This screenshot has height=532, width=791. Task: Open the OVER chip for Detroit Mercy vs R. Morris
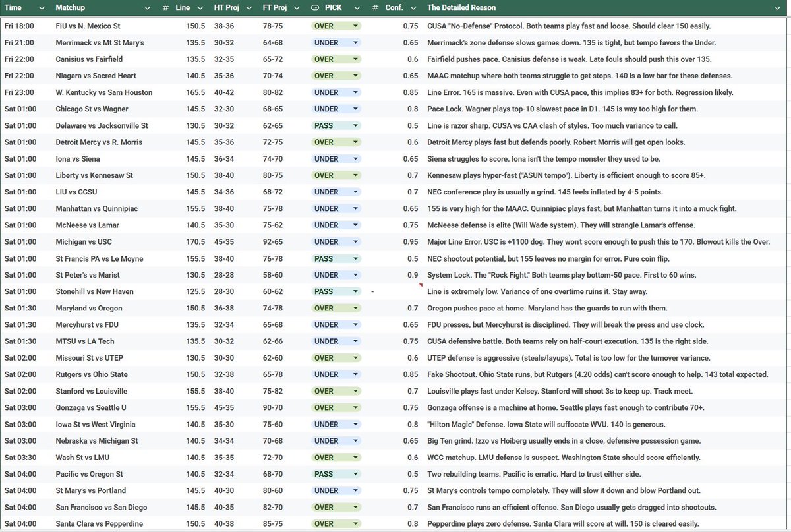click(x=336, y=142)
